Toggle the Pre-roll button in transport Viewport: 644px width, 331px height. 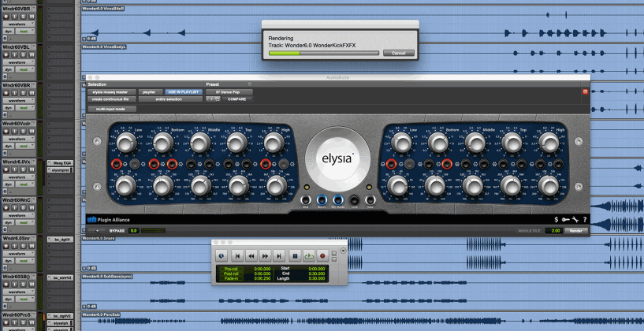coord(231,269)
